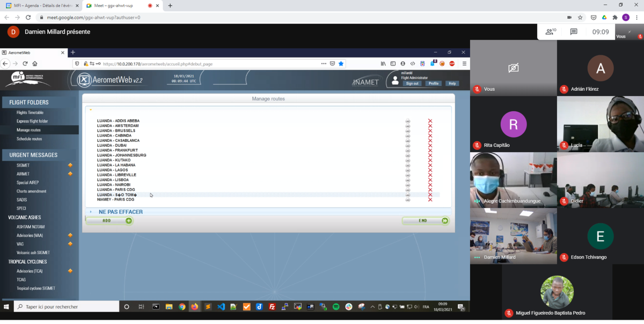Open Chrome three-dot menu
Image resolution: width=644 pixels, height=324 pixels.
click(x=636, y=17)
